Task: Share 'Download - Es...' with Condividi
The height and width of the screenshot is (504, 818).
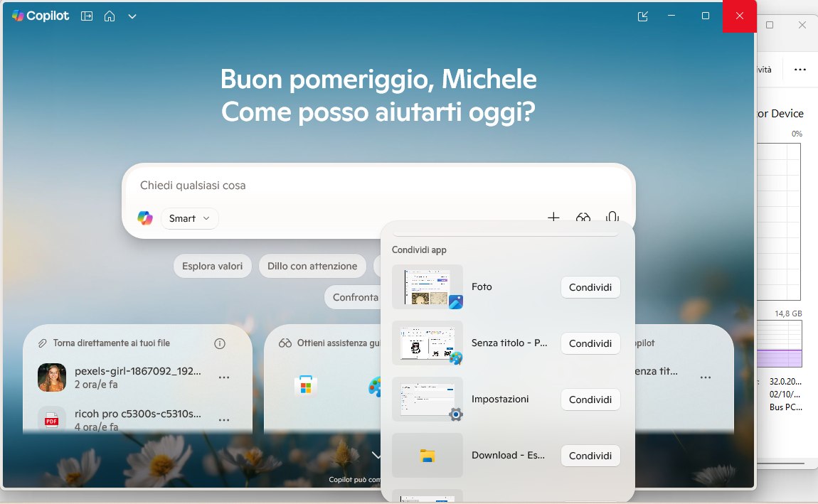Action: (590, 456)
